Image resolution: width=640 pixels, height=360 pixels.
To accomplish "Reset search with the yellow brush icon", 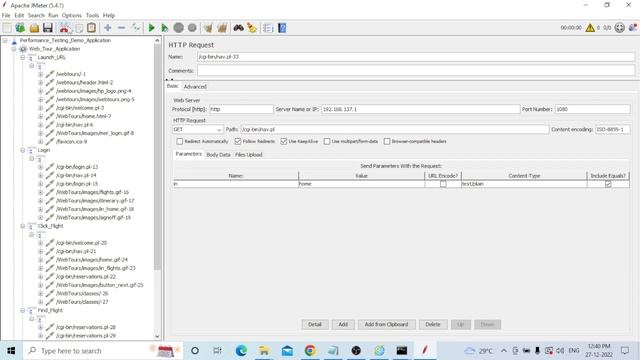I will coord(252,28).
